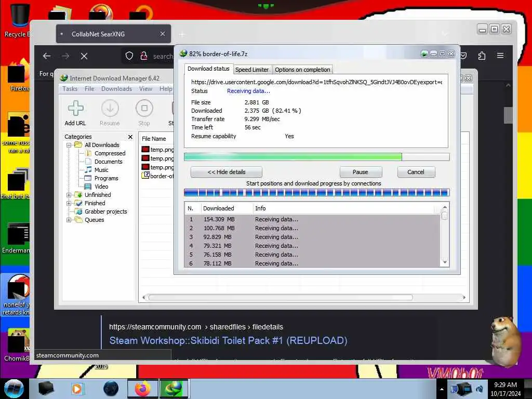Click the connections list scroll down arrow
532x399 pixels.
click(445, 262)
